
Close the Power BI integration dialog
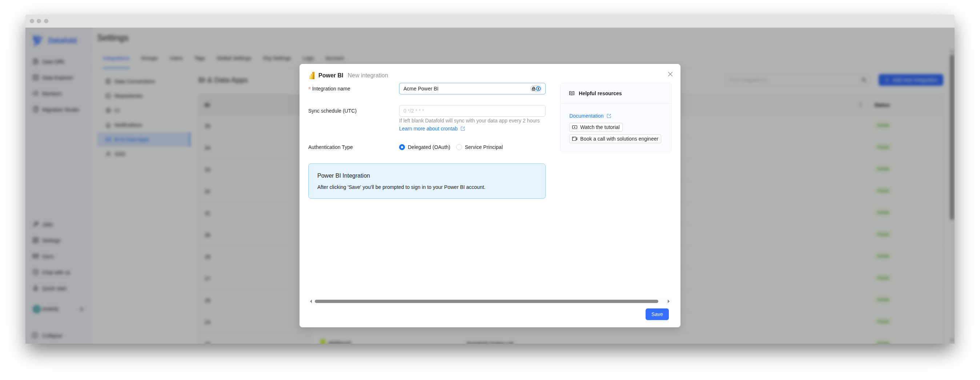point(670,74)
